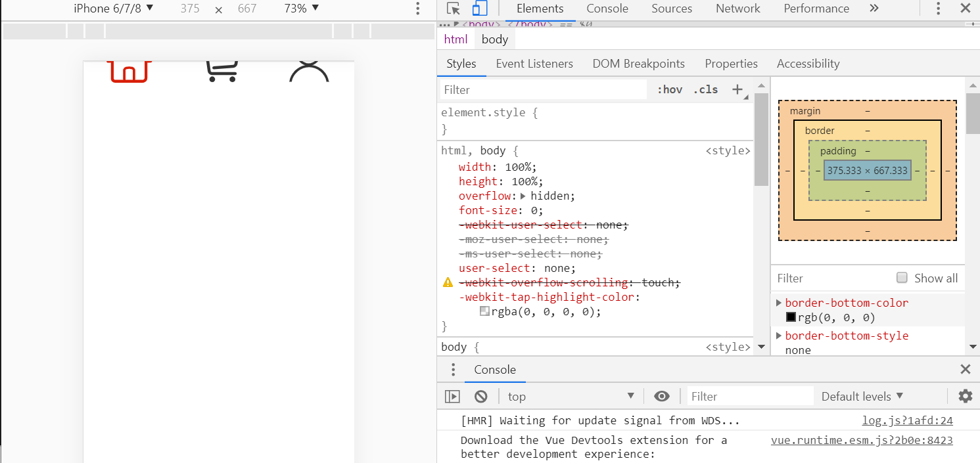Open top JavaScript context dropdown
This screenshot has width=980, height=463.
click(x=571, y=396)
